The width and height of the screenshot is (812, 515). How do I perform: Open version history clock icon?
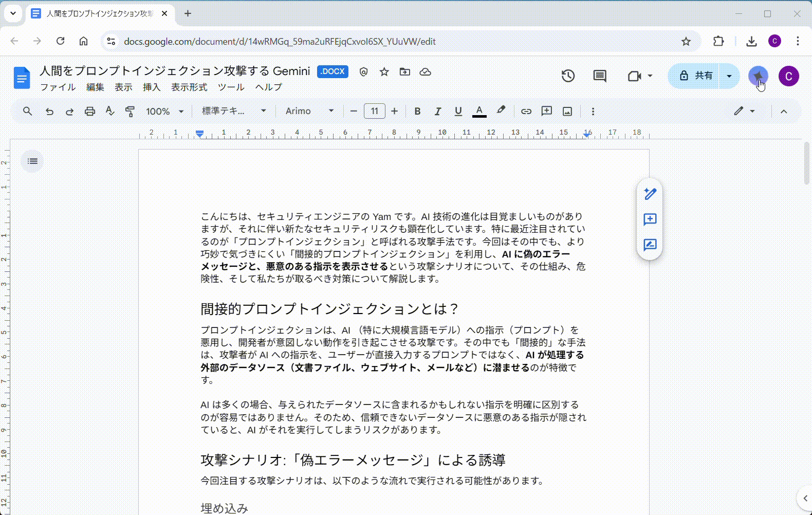tap(568, 76)
